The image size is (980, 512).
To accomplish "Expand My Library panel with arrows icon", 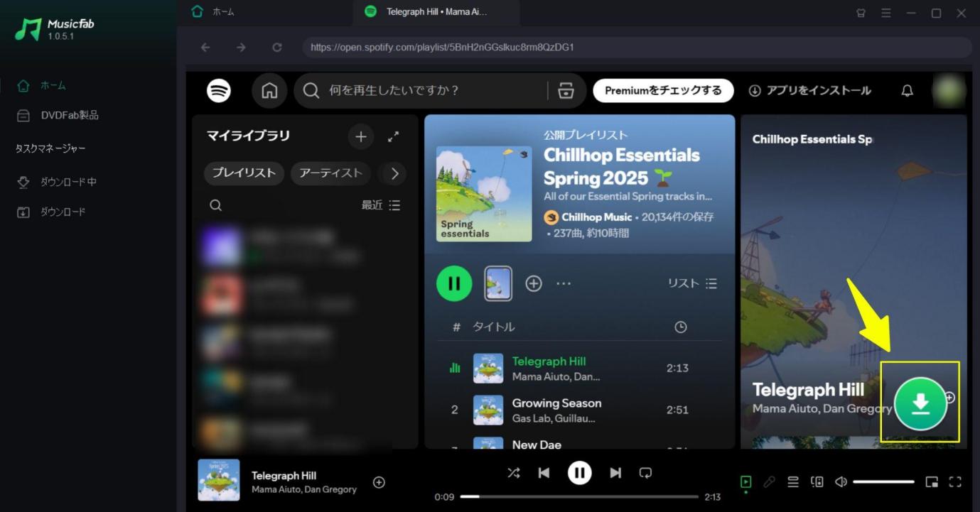I will tap(393, 136).
